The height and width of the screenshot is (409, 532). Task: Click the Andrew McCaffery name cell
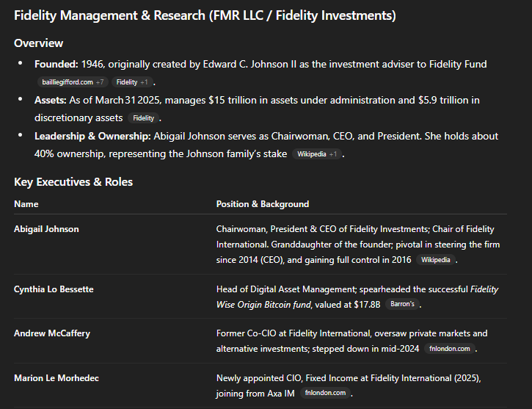52,333
